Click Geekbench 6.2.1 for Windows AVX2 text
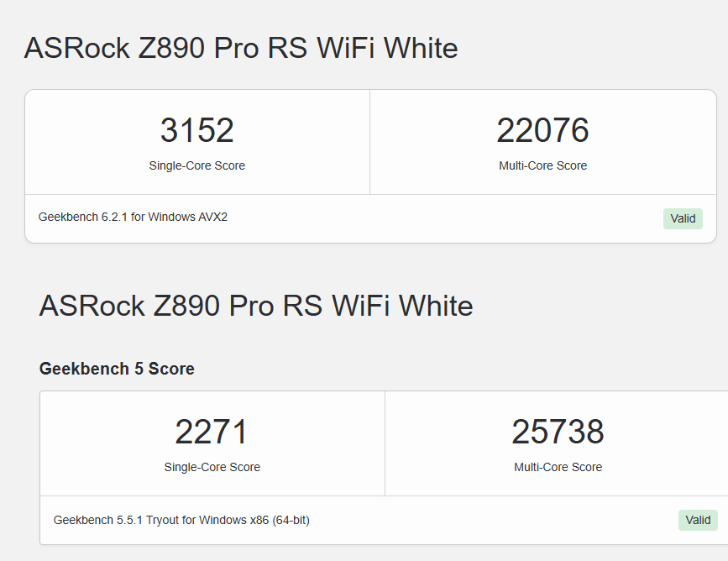The image size is (728, 561). pyautogui.click(x=133, y=217)
